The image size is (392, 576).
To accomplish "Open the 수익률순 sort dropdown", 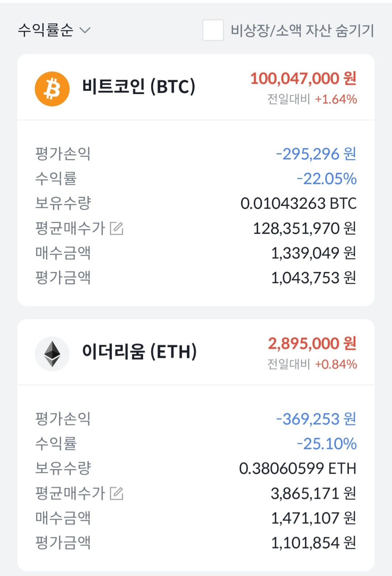I will point(46,30).
